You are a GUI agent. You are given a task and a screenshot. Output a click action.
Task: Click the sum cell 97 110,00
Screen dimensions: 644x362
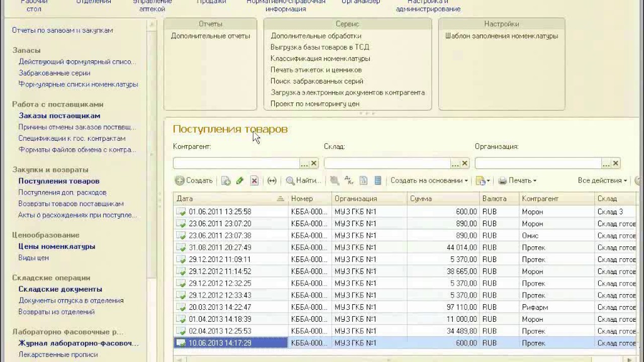443,307
